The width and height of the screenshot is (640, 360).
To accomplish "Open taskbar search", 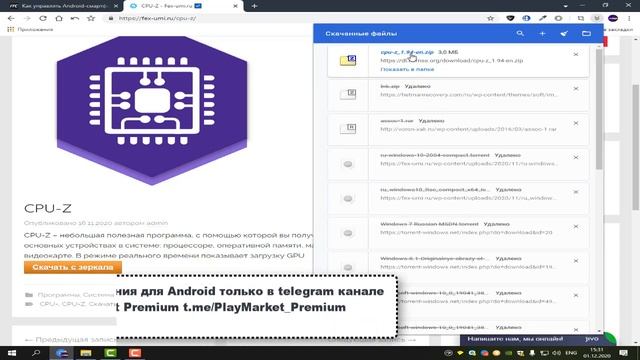I will 36,353.
